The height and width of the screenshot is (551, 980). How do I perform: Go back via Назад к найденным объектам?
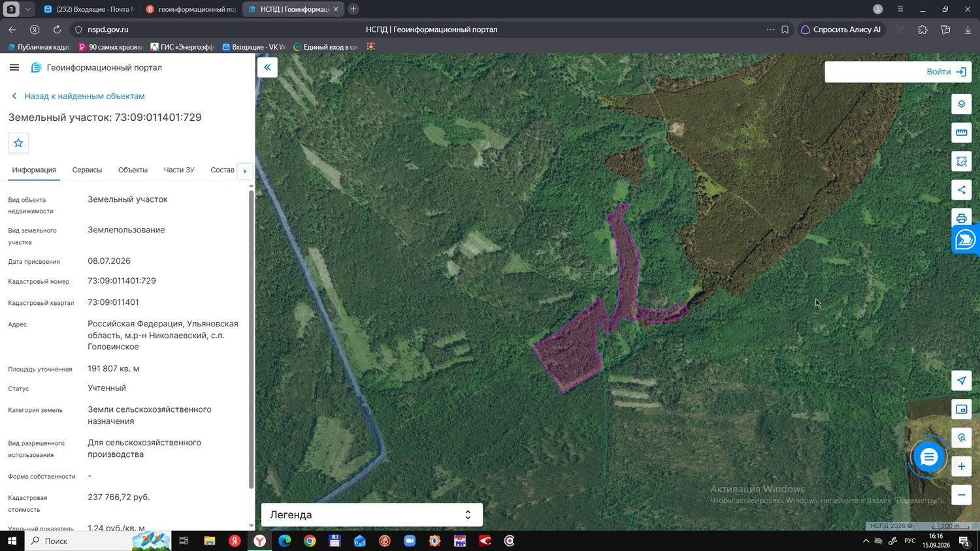pyautogui.click(x=78, y=96)
